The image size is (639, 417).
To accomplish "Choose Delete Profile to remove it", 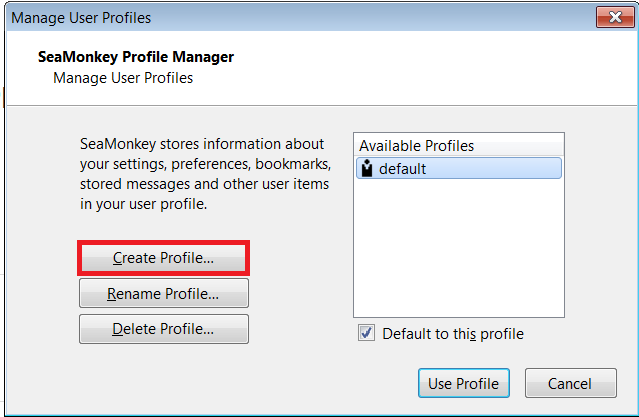I will pyautogui.click(x=163, y=329).
